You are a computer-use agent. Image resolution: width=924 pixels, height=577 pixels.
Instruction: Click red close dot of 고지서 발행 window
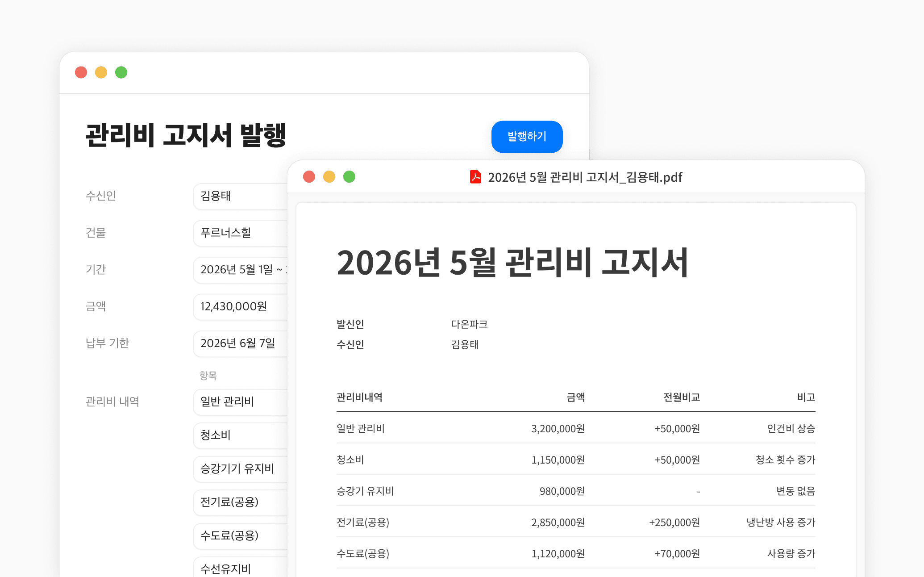point(81,72)
